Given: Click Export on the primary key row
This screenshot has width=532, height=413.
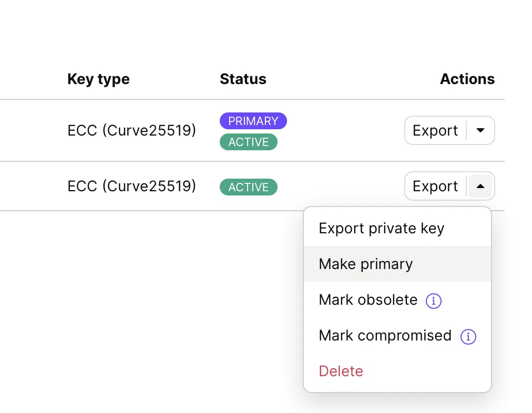Looking at the screenshot, I should [x=435, y=130].
